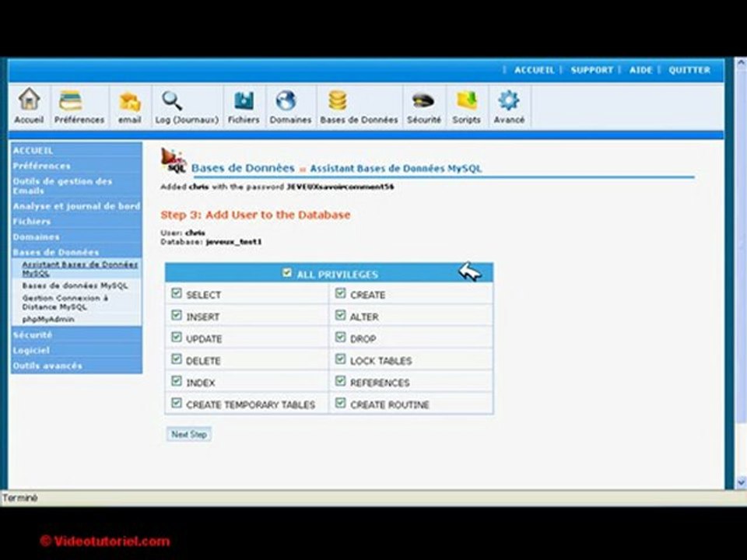Uncheck the SELECT privilege
This screenshot has width=747, height=560.
click(x=177, y=293)
